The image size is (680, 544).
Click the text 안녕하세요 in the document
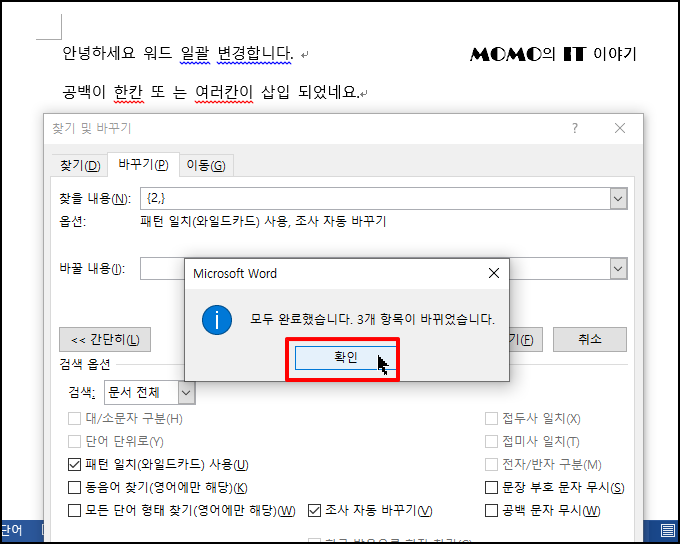(99, 53)
